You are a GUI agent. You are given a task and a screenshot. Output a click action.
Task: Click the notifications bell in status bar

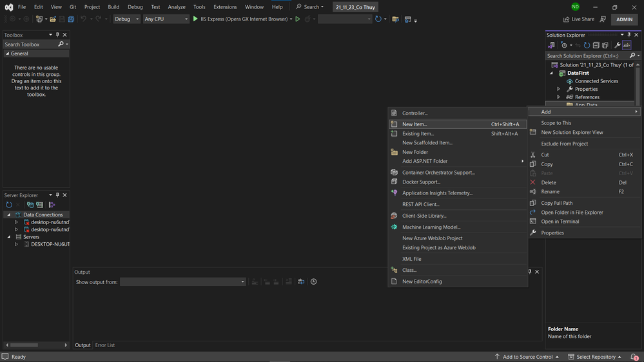[x=634, y=357]
